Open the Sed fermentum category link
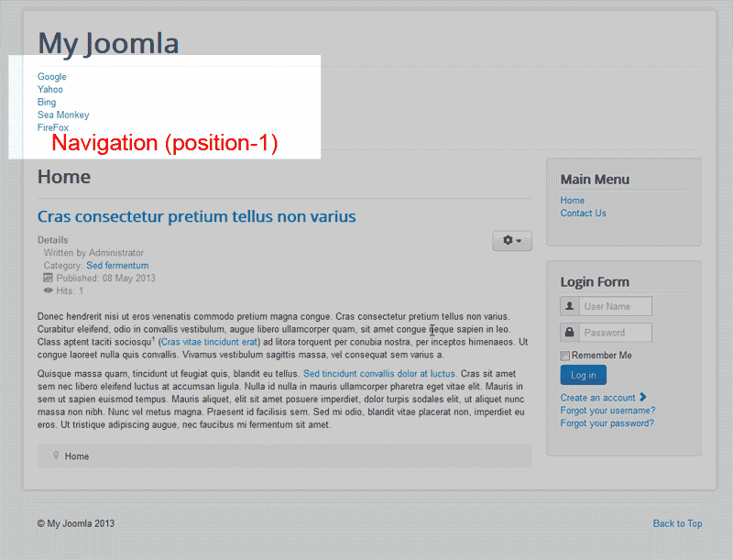This screenshot has height=560, width=733. pyautogui.click(x=117, y=266)
